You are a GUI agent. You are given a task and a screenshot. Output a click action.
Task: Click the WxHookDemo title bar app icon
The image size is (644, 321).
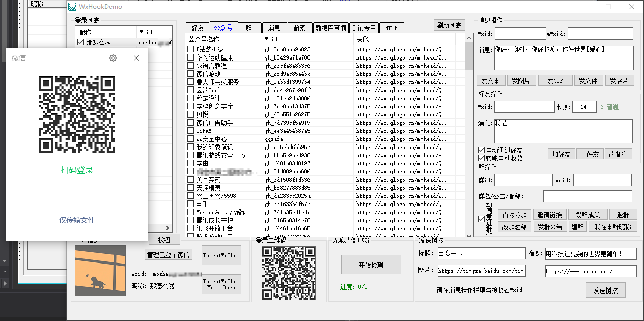[72, 7]
